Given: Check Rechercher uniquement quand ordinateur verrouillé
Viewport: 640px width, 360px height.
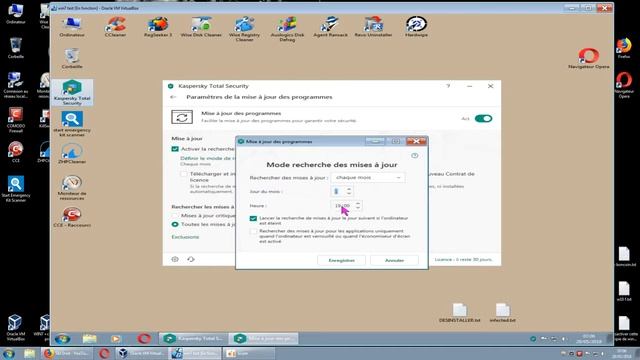Looking at the screenshot, I should click(253, 231).
